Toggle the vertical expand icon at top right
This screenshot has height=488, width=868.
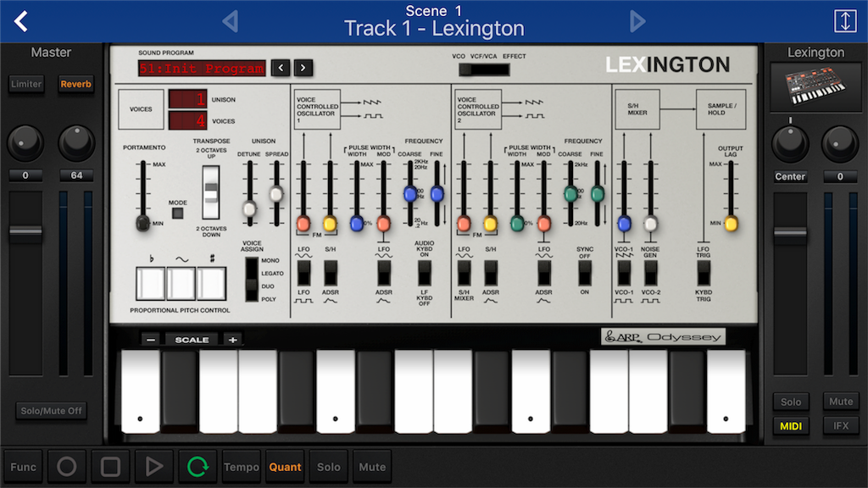pos(845,21)
